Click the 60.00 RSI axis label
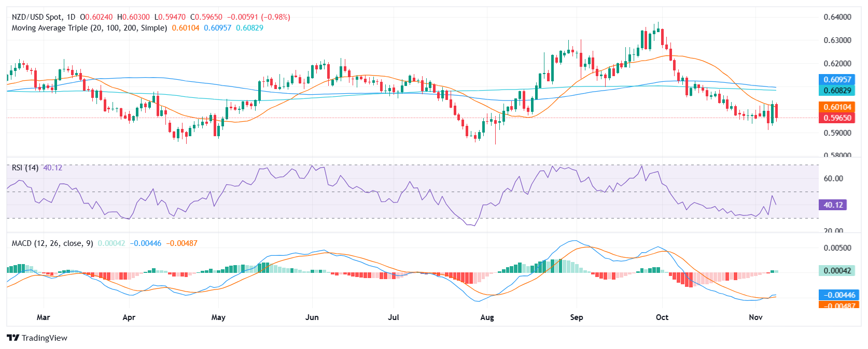This screenshot has width=868, height=349. tap(833, 179)
